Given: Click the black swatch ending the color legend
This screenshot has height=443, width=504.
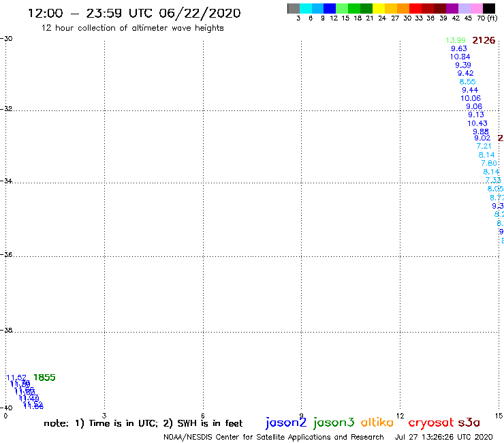Looking at the screenshot, I should 488,8.
